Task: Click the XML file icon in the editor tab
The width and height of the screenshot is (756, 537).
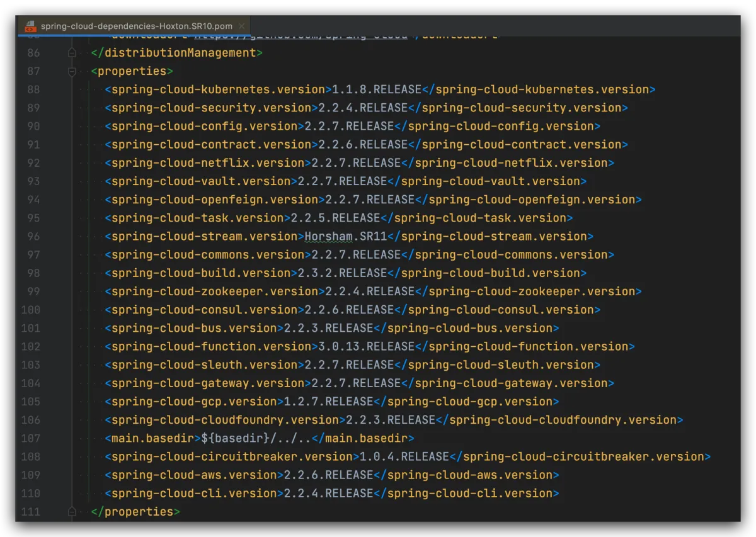Action: (x=30, y=26)
